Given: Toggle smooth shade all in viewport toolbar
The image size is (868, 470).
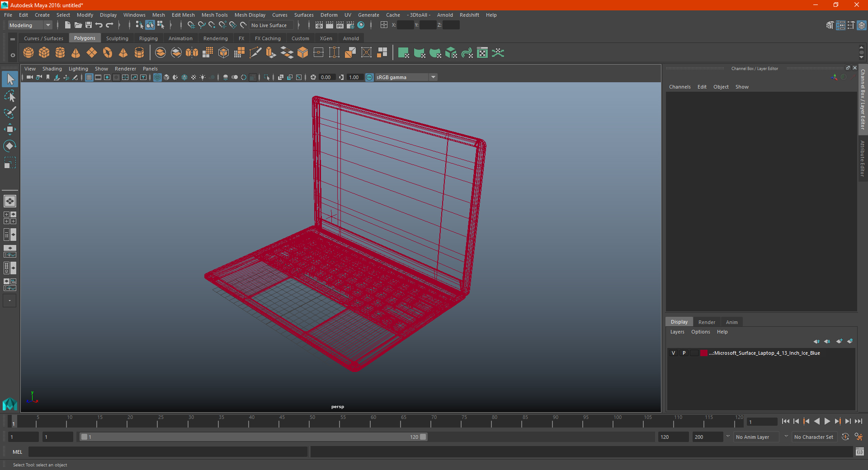Looking at the screenshot, I should tap(166, 77).
